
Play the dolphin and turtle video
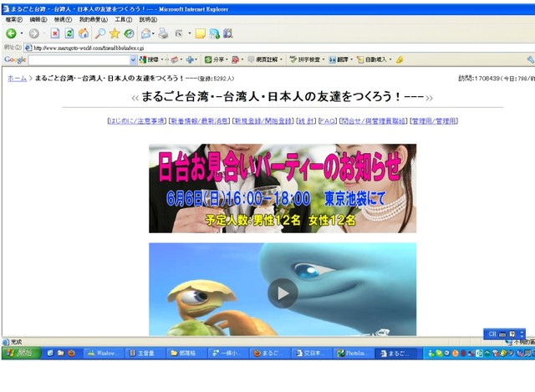(283, 293)
